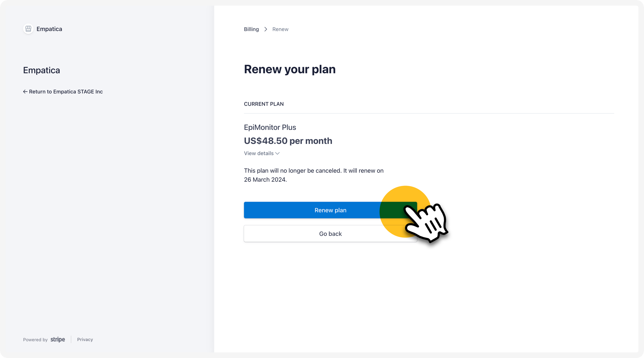The image size is (644, 358).
Task: Open the Billing breadcrumb link
Action: tap(251, 29)
